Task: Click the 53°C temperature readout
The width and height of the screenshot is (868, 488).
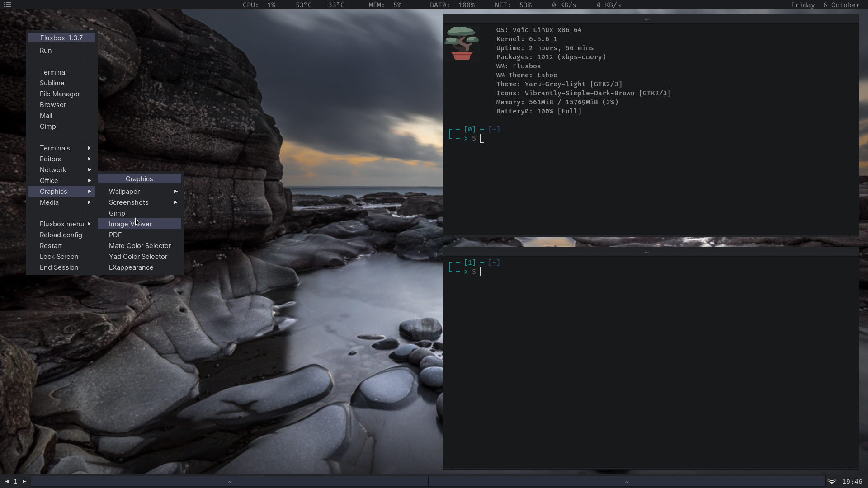Action: pos(304,5)
